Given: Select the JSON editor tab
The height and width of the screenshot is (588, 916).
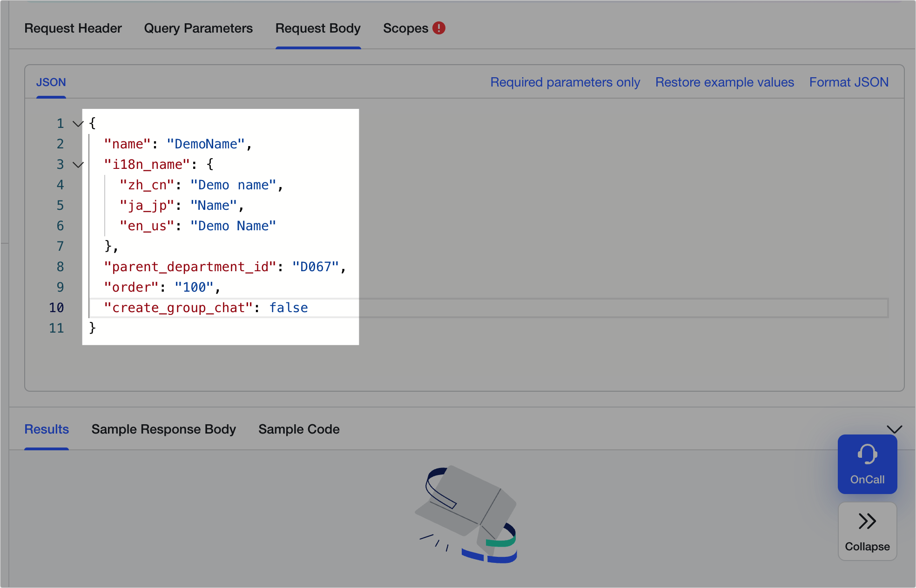Looking at the screenshot, I should pos(51,82).
